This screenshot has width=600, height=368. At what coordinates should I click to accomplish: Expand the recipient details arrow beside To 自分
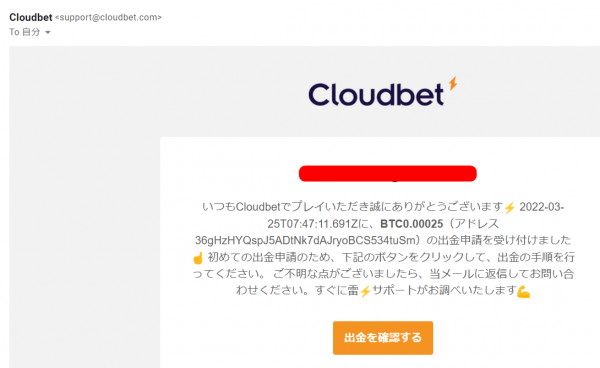pos(48,33)
